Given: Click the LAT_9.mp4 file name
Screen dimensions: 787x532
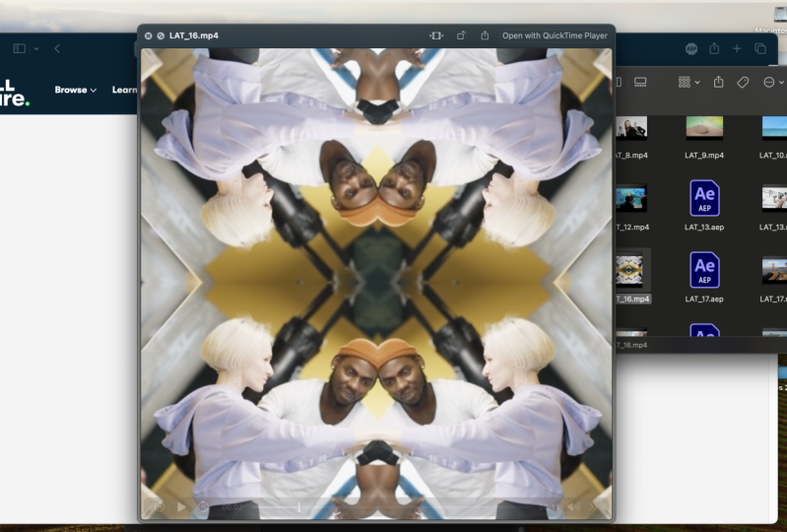Looking at the screenshot, I should coord(704,156).
